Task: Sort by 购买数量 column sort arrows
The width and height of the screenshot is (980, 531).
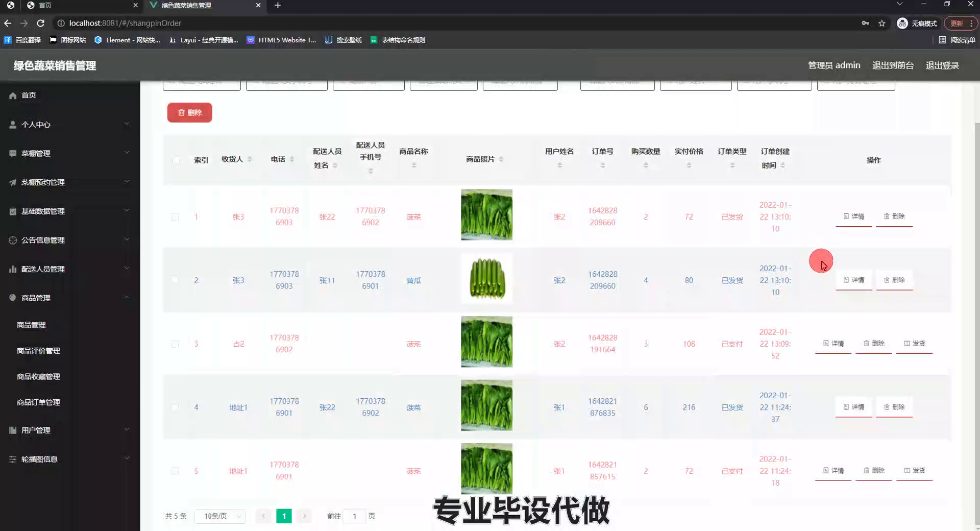Action: click(646, 165)
